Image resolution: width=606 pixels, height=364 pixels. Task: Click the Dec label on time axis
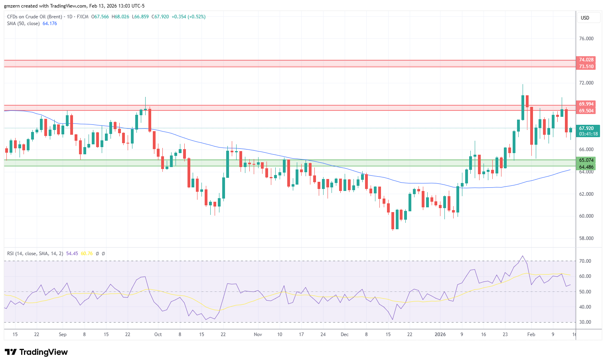[x=345, y=334]
